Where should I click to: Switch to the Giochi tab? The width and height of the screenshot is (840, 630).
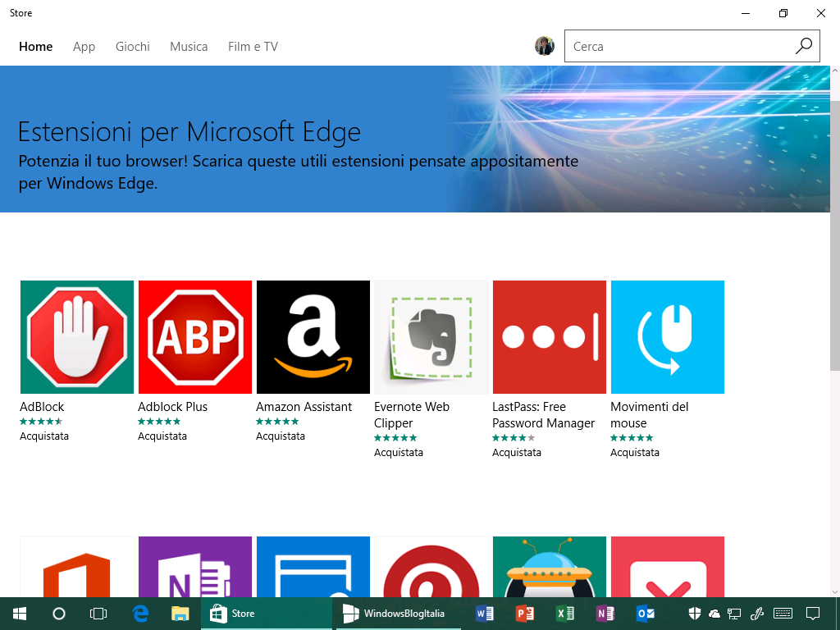[132, 47]
